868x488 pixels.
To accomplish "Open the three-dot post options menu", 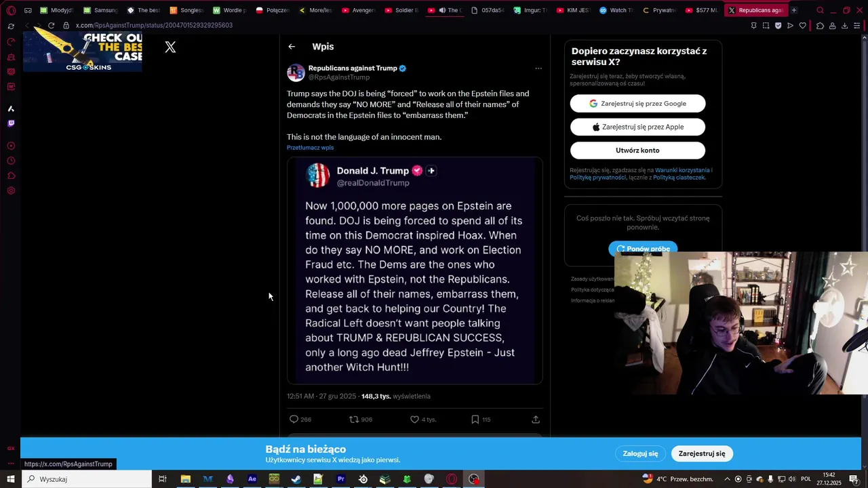I will tap(538, 68).
